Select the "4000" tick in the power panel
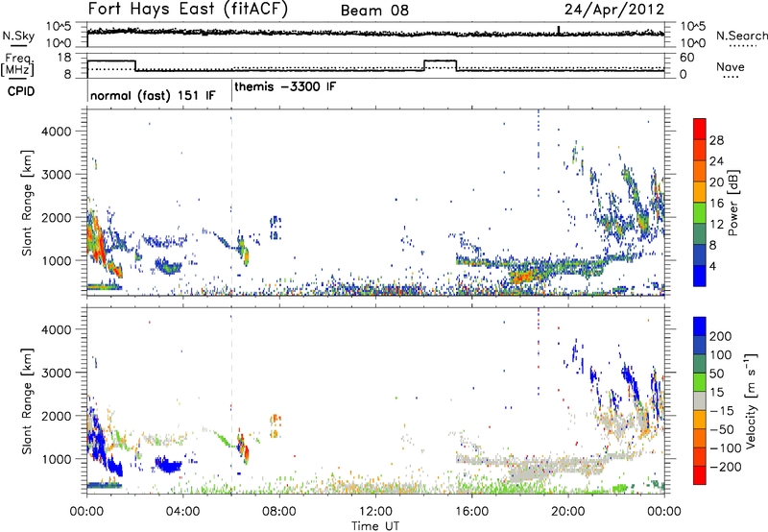Viewport: 768px width, 532px height. 56,132
